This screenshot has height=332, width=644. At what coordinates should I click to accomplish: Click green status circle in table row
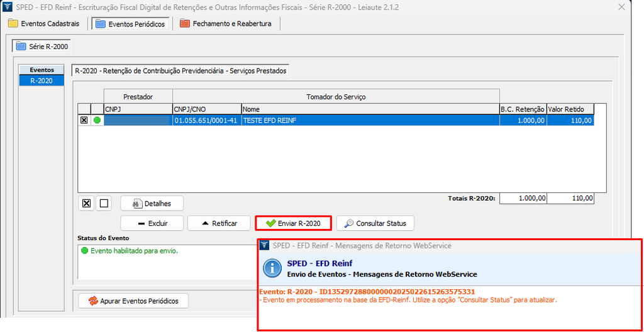pyautogui.click(x=97, y=120)
